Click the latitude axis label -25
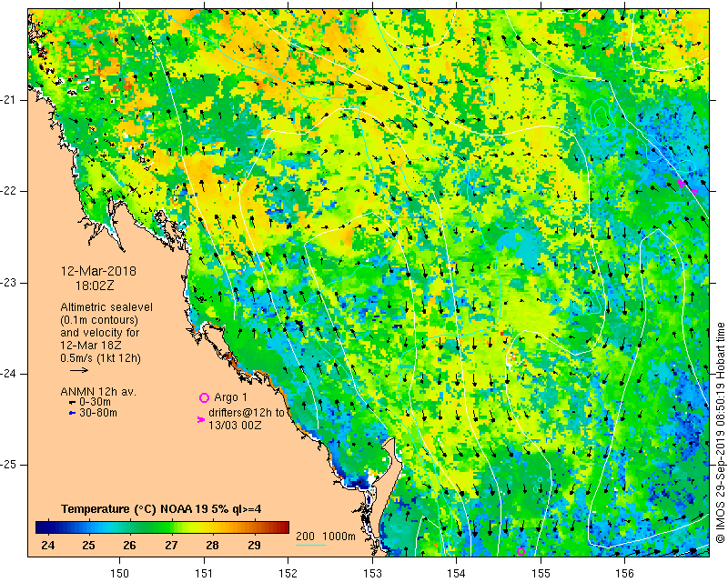 coord(8,465)
